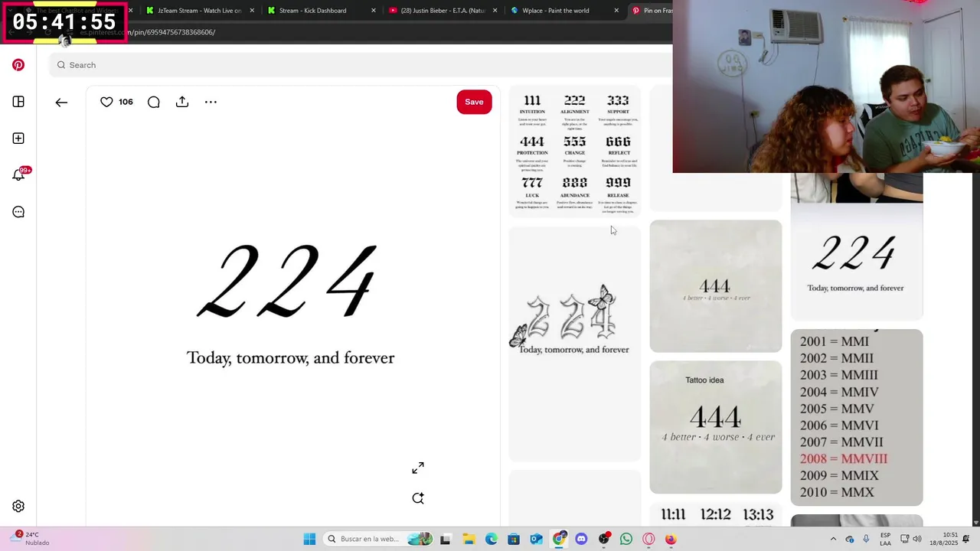Open Pinterest home via the logo icon

click(18, 65)
